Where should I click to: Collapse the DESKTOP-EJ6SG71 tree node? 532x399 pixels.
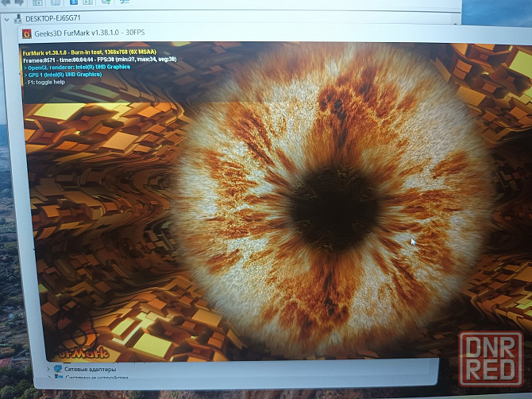click(x=7, y=19)
